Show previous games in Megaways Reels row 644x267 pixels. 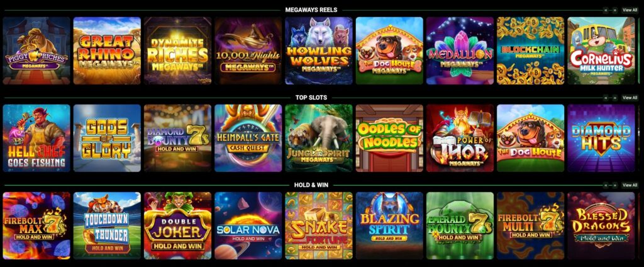(606, 10)
